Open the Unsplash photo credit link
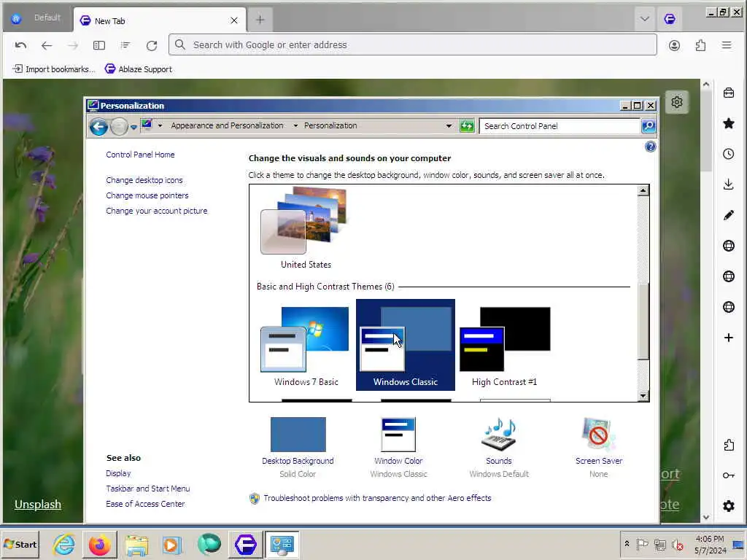Viewport: 747px width, 560px height. pos(38,505)
